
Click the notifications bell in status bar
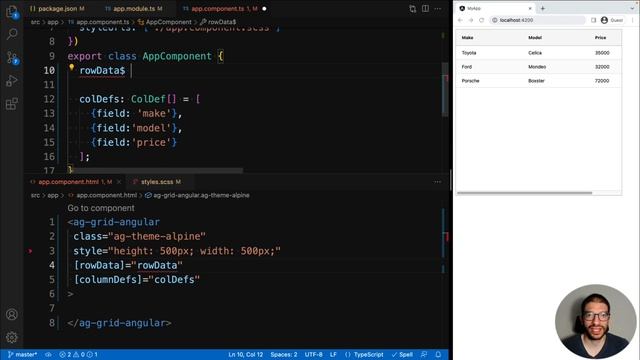(438, 355)
